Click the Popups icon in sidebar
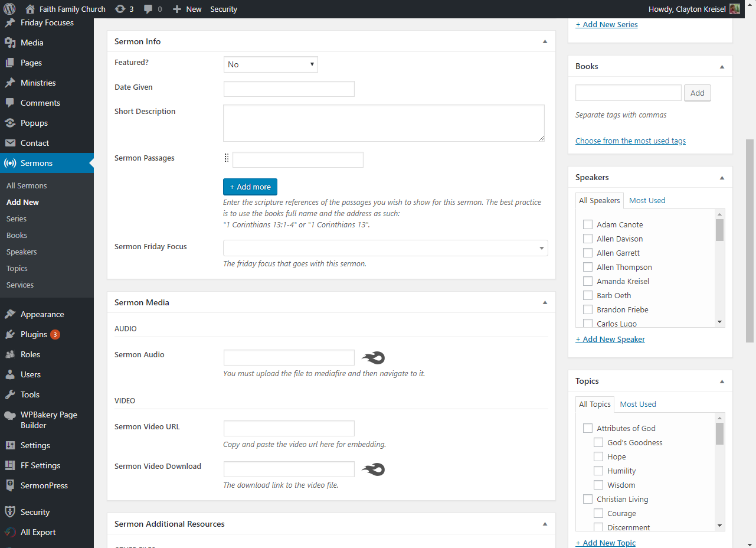This screenshot has height=548, width=756. pyautogui.click(x=10, y=123)
